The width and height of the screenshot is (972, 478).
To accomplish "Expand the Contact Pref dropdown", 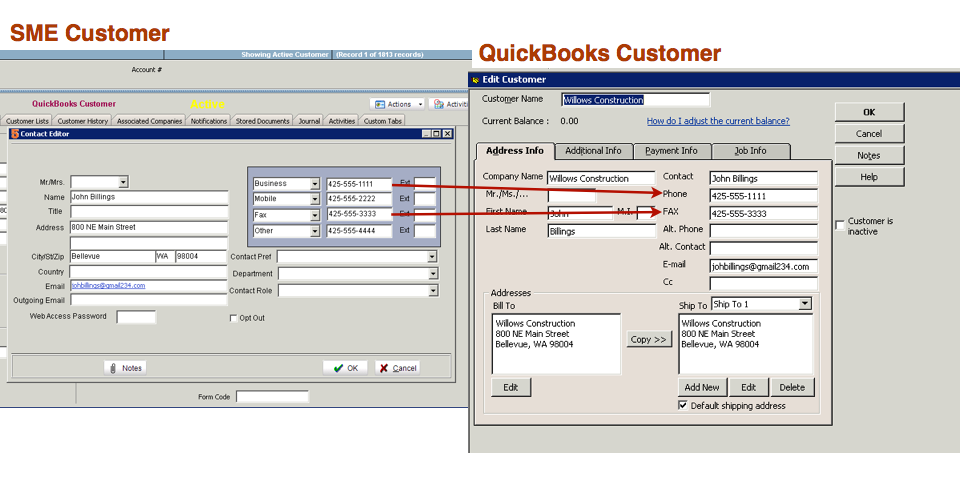I will pos(432,257).
